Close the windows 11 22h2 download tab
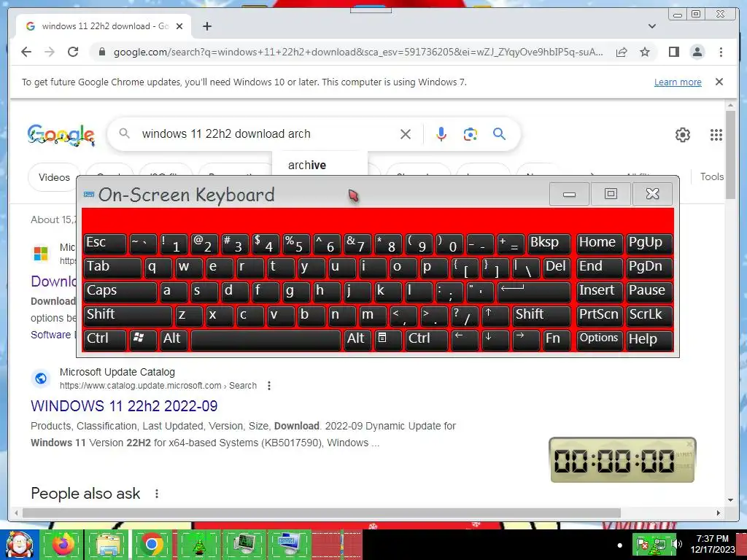Image resolution: width=747 pixels, height=560 pixels. (x=179, y=26)
